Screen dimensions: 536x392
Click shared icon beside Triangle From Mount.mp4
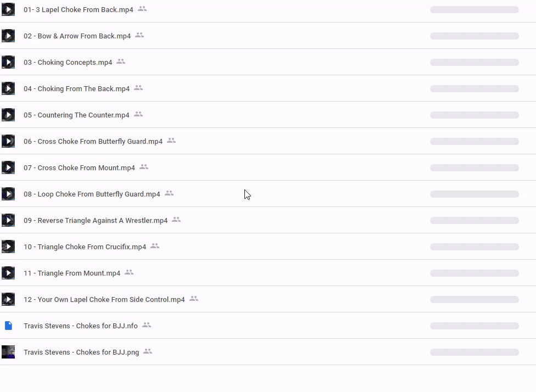click(129, 273)
